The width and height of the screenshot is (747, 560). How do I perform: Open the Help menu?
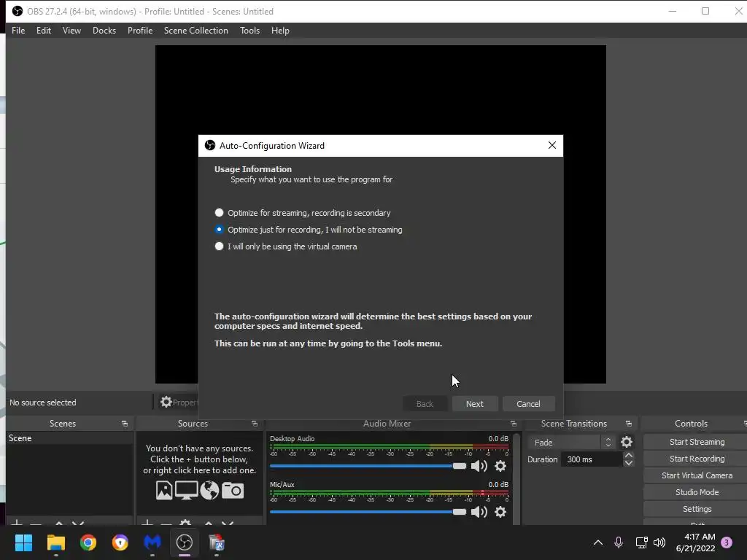click(x=280, y=31)
